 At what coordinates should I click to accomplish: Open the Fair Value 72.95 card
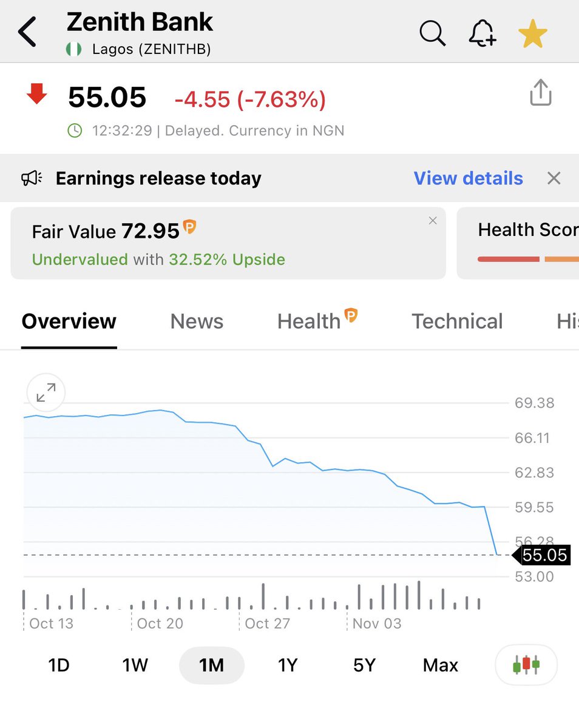(x=228, y=243)
